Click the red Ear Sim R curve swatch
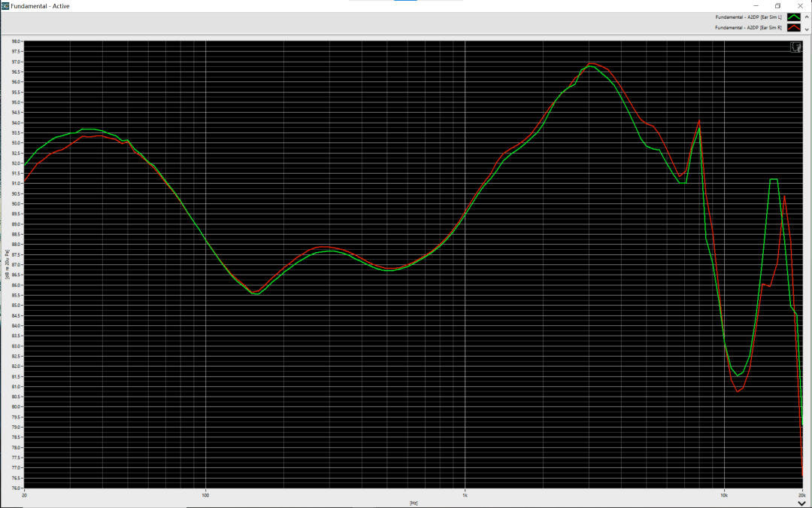This screenshot has height=508, width=812. click(x=793, y=28)
